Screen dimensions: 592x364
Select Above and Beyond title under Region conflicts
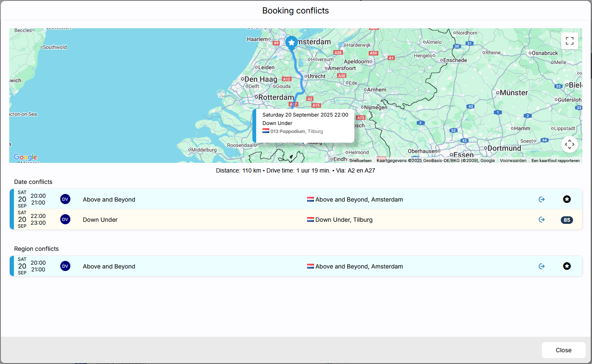click(x=109, y=266)
